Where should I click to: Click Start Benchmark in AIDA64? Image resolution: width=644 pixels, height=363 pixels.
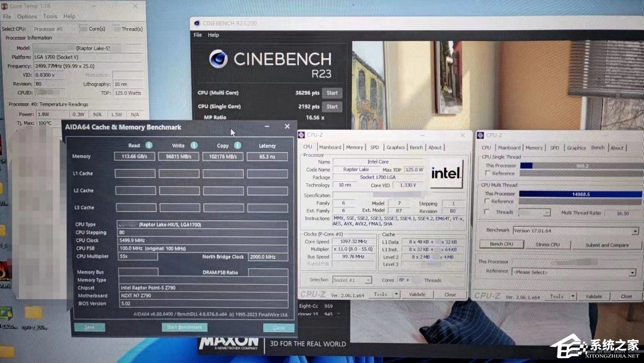tap(184, 327)
